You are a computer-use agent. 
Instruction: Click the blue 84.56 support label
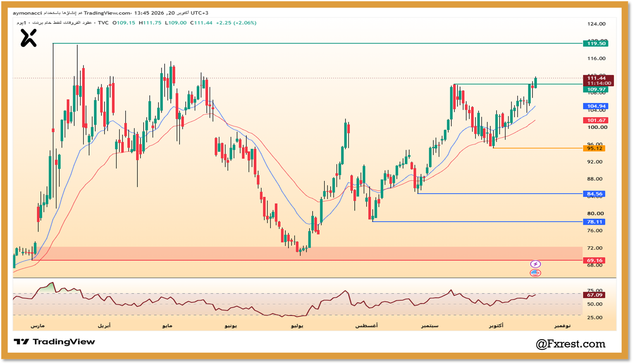click(x=594, y=194)
